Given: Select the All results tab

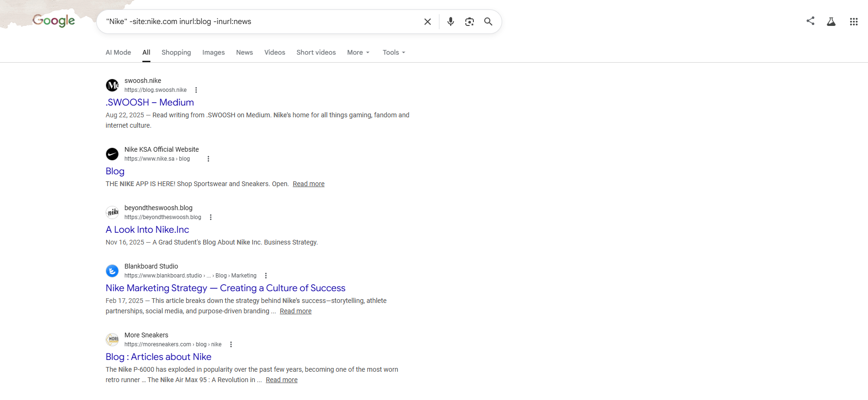Looking at the screenshot, I should click(147, 52).
